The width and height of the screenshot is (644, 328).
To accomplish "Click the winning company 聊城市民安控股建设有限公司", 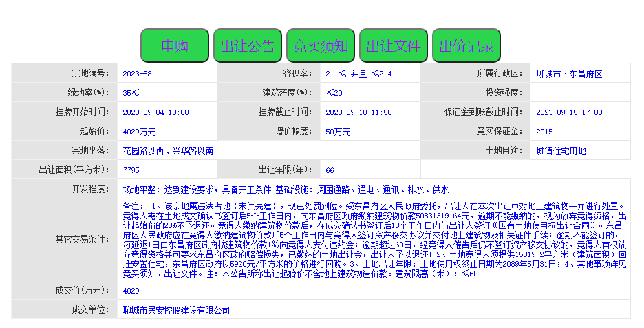I will pyautogui.click(x=176, y=311).
